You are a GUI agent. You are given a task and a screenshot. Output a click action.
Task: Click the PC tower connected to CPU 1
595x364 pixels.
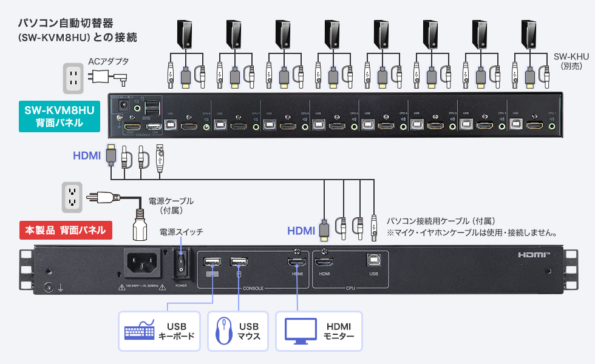[529, 35]
